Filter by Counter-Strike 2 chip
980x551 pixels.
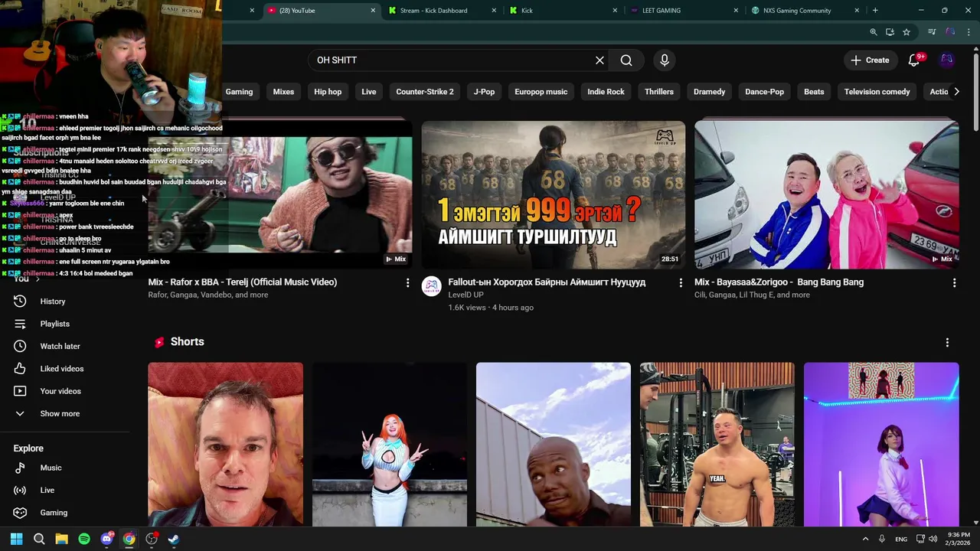425,92
